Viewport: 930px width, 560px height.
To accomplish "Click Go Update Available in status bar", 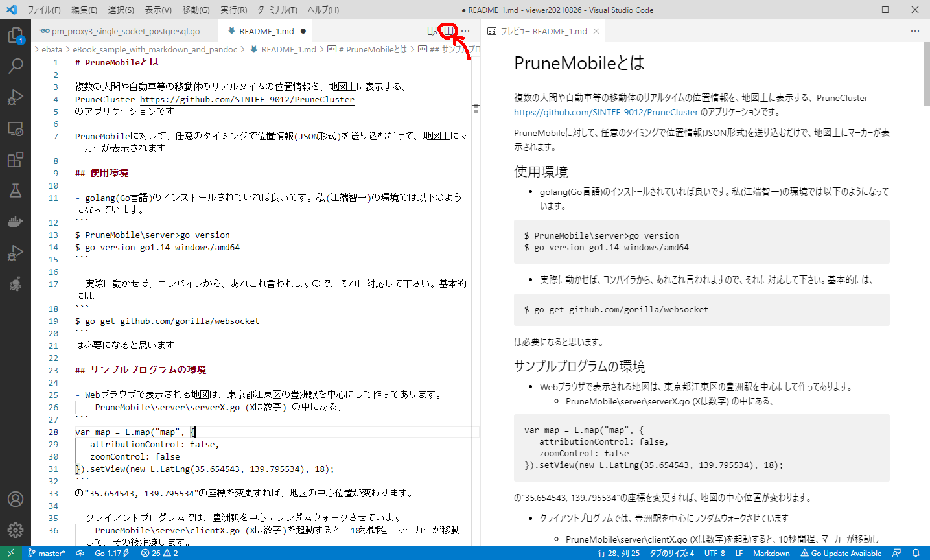I will [841, 554].
